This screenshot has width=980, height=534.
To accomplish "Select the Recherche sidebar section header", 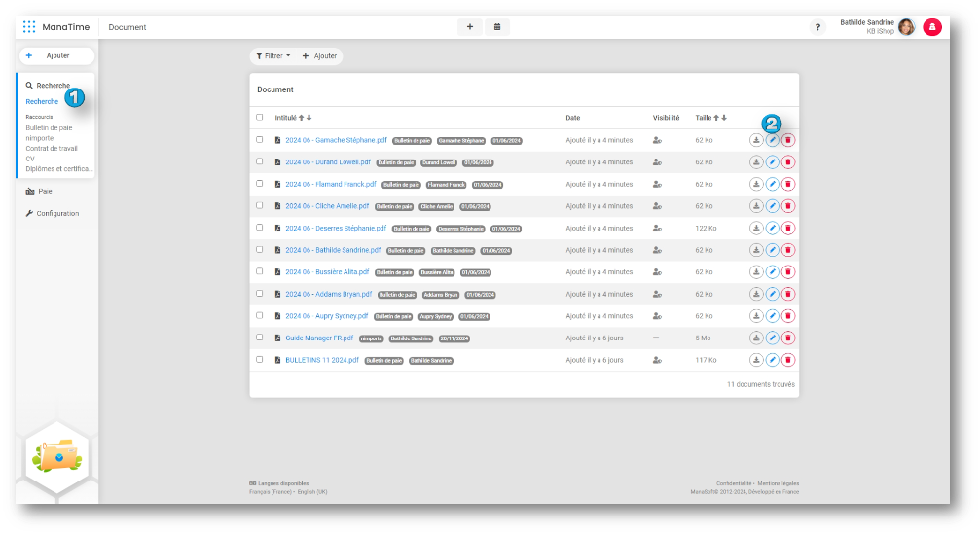I will click(x=48, y=85).
